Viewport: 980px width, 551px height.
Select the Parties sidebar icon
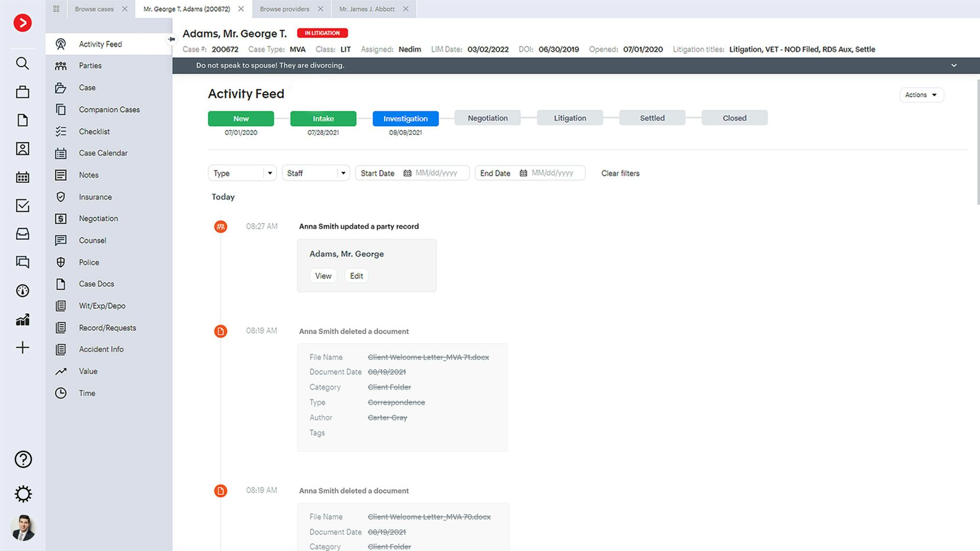(x=61, y=65)
